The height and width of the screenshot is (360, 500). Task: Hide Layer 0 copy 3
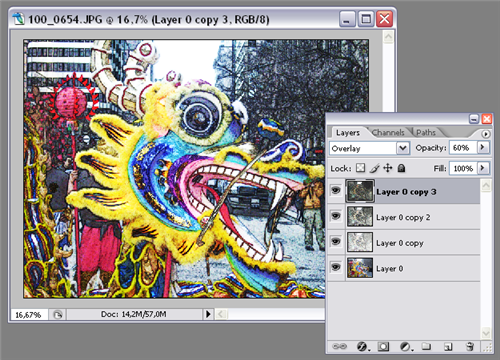pos(336,190)
